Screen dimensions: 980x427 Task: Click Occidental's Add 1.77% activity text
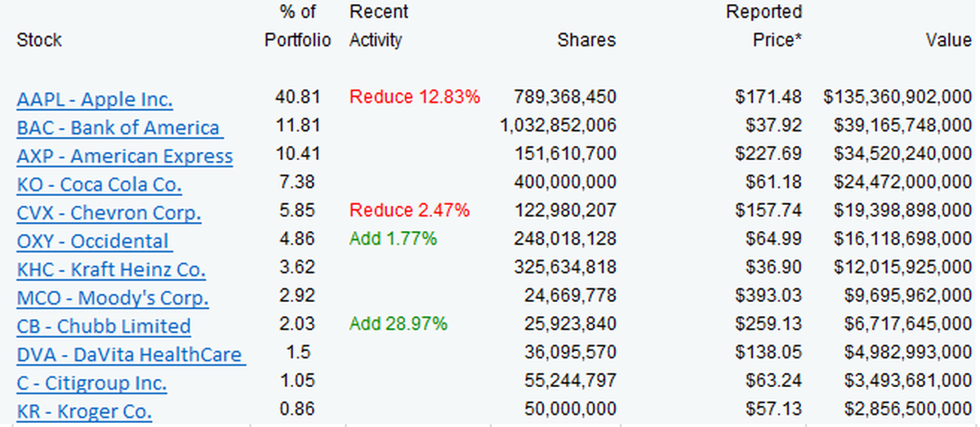393,239
